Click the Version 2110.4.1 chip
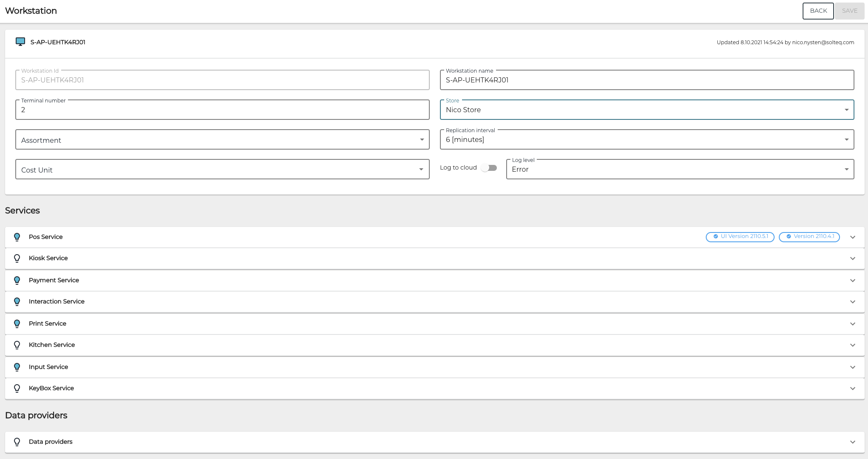Screen dimensions: 868x459 coord(809,237)
